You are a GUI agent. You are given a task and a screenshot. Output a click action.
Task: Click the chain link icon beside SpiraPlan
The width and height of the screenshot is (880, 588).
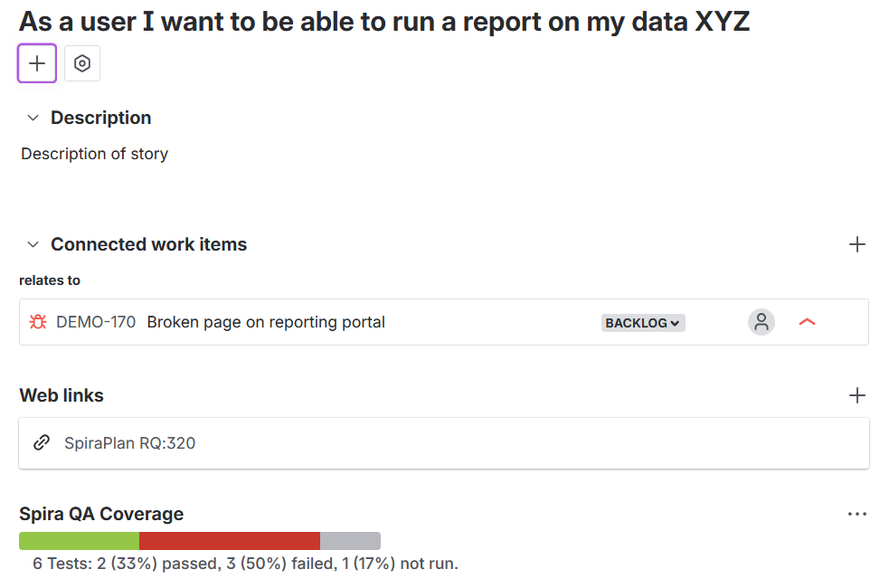(42, 442)
